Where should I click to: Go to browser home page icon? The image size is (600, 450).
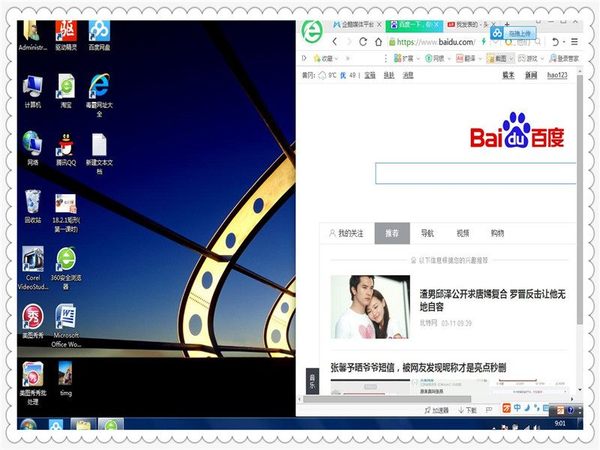378,42
